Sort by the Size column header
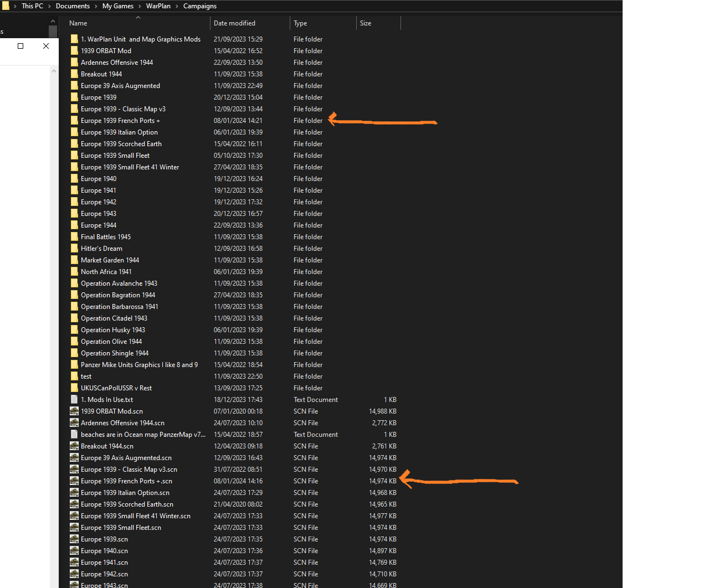The height and width of the screenshot is (588, 709). [x=378, y=23]
